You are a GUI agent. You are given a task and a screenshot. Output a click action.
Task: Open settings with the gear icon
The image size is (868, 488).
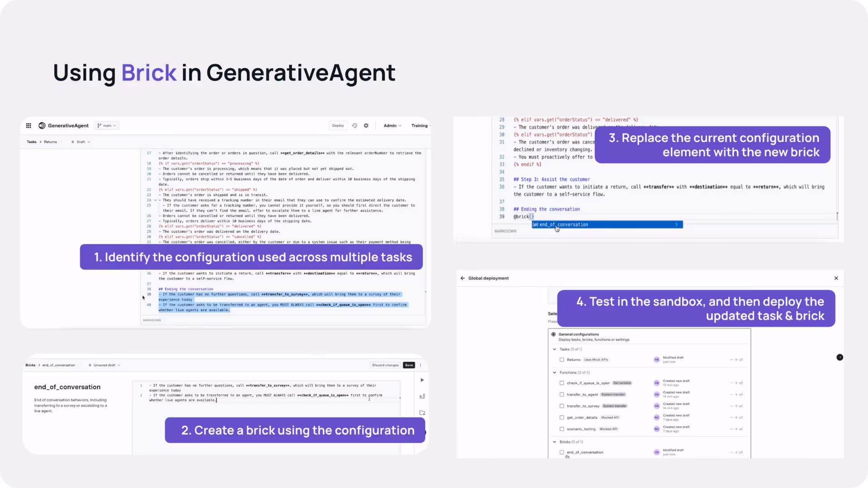[x=366, y=125]
